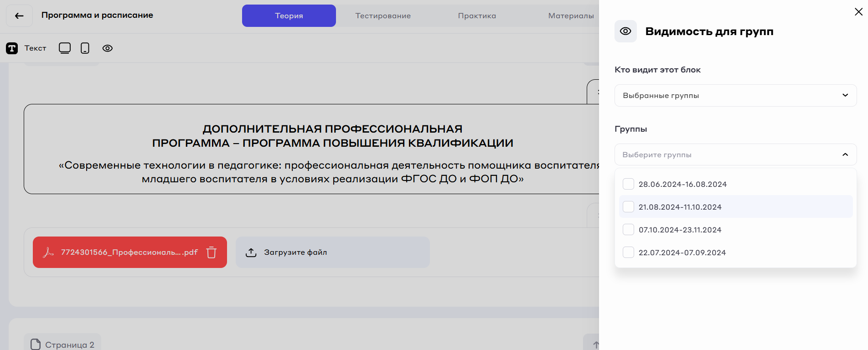868x350 pixels.
Task: Click the back arrow button
Action: 19,16
